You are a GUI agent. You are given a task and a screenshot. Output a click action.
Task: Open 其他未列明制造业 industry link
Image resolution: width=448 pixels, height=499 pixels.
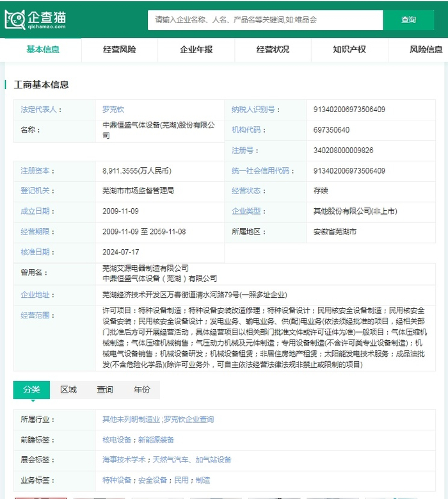coord(131,420)
